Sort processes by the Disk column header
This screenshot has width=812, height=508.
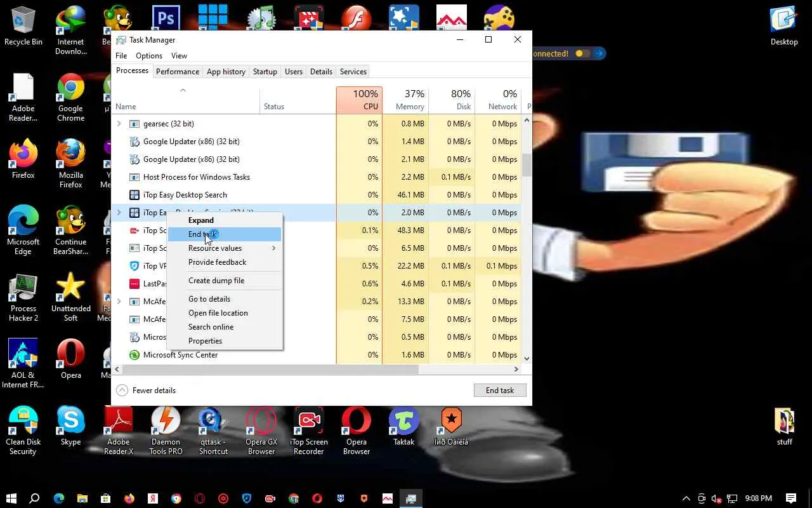[452, 100]
